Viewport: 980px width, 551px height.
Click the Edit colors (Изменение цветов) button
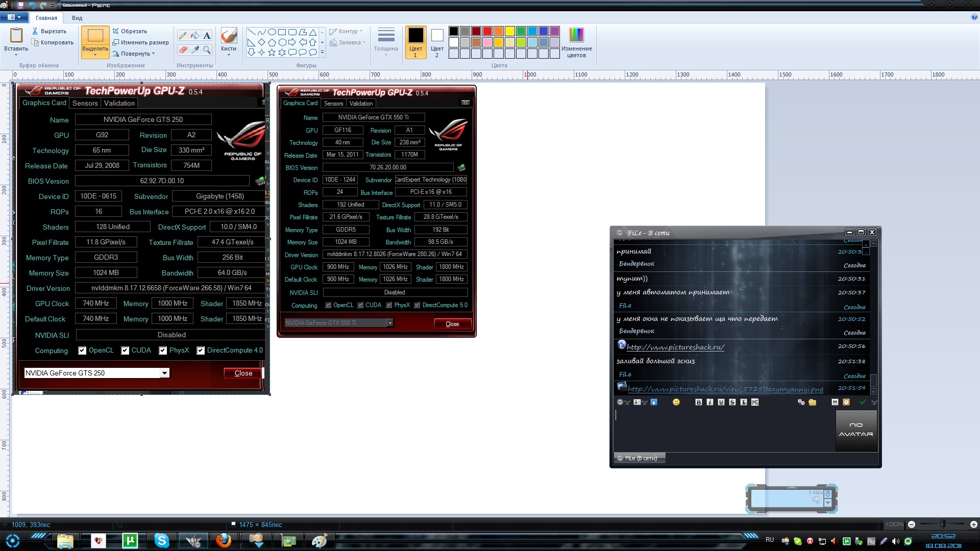[x=576, y=42]
